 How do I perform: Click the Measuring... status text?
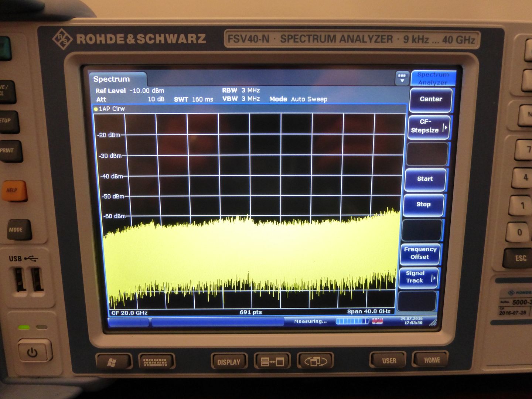point(310,321)
